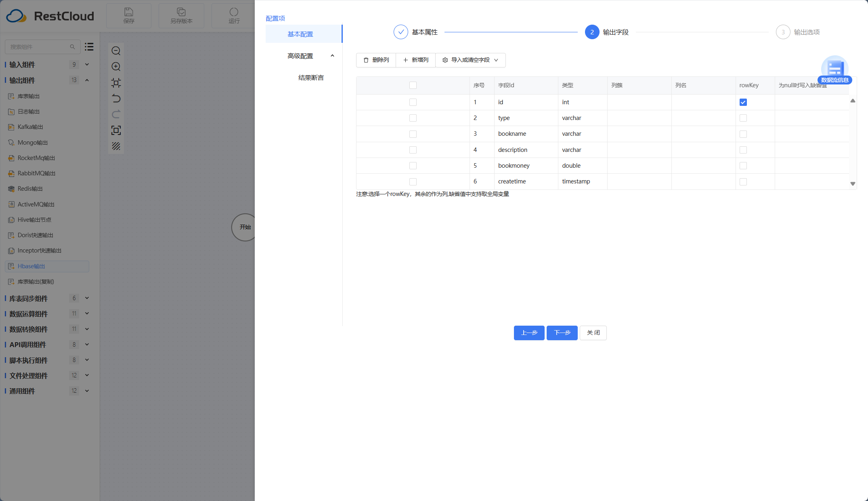Check the row selection box for type
Viewport: 868px width, 501px height.
pos(413,118)
